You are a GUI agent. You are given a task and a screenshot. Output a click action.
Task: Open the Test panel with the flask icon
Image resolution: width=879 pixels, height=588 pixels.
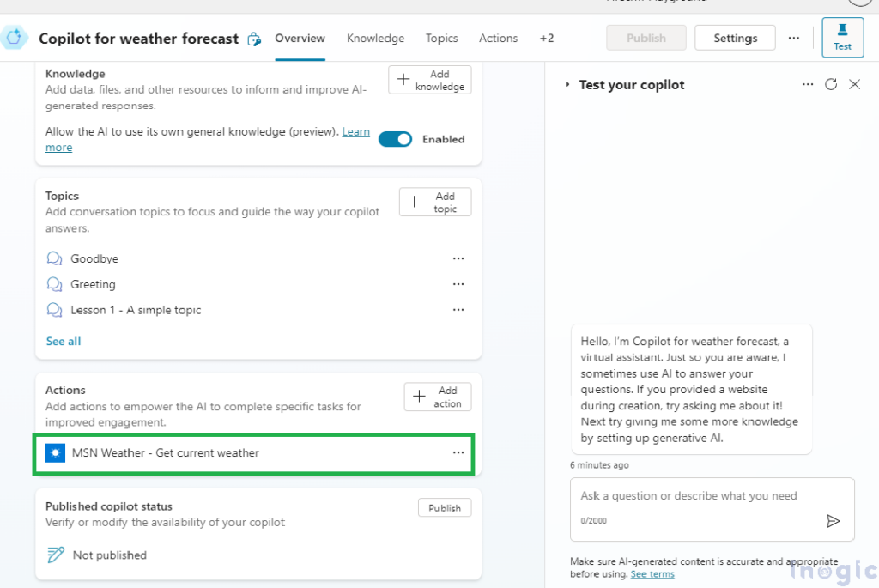[842, 37]
